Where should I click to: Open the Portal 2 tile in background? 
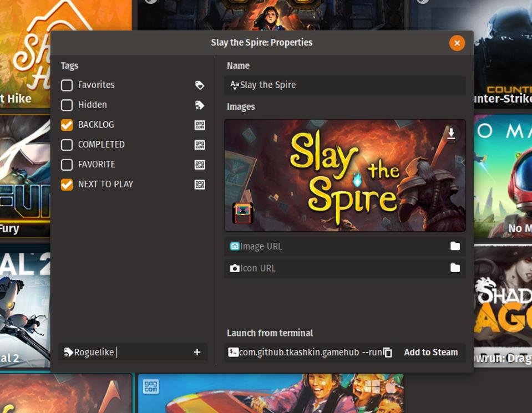[25, 306]
